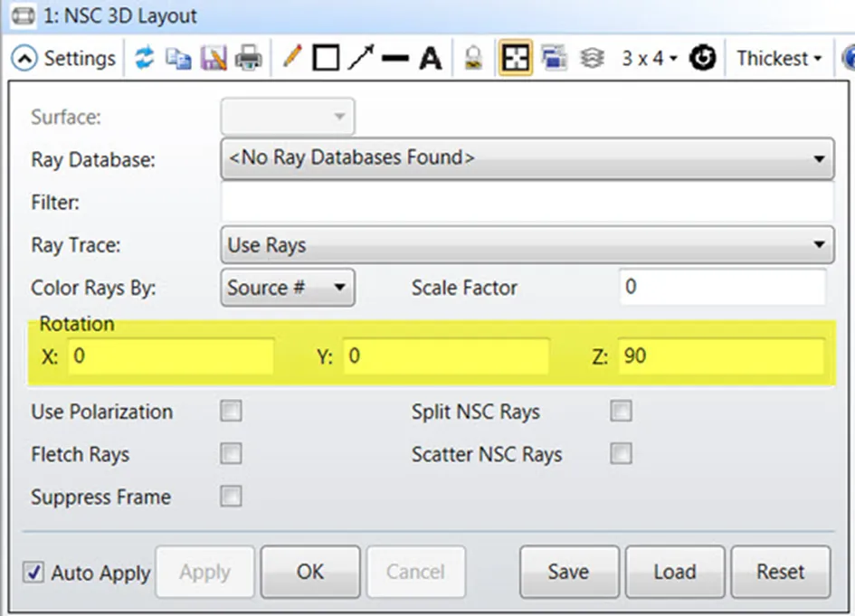
Task: Click the Rotation Z input field
Action: click(x=721, y=356)
